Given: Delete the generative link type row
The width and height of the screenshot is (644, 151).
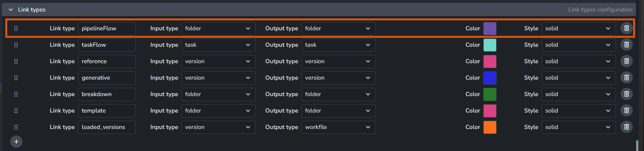Looking at the screenshot, I should [626, 78].
